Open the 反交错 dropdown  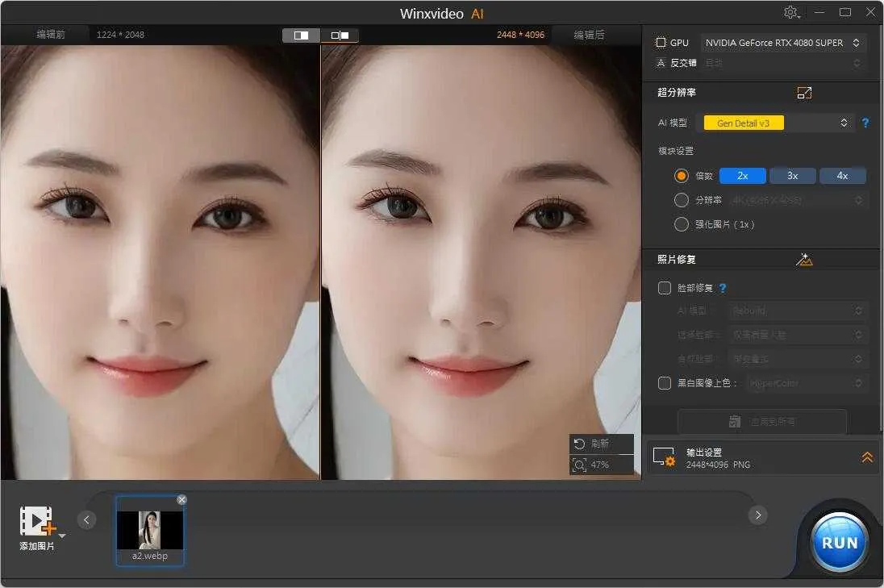click(783, 63)
